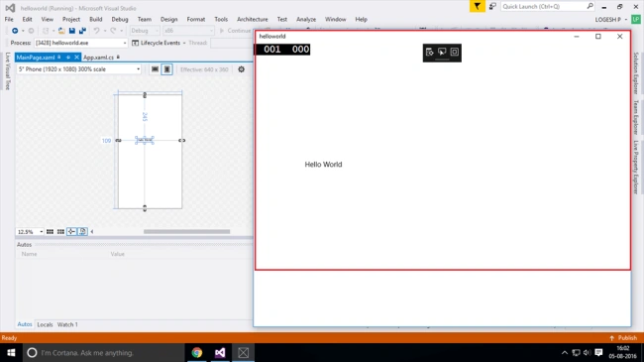This screenshot has height=362, width=644.
Task: Open Navigate Backward history dropdown arrow
Action: pyautogui.click(x=23, y=31)
